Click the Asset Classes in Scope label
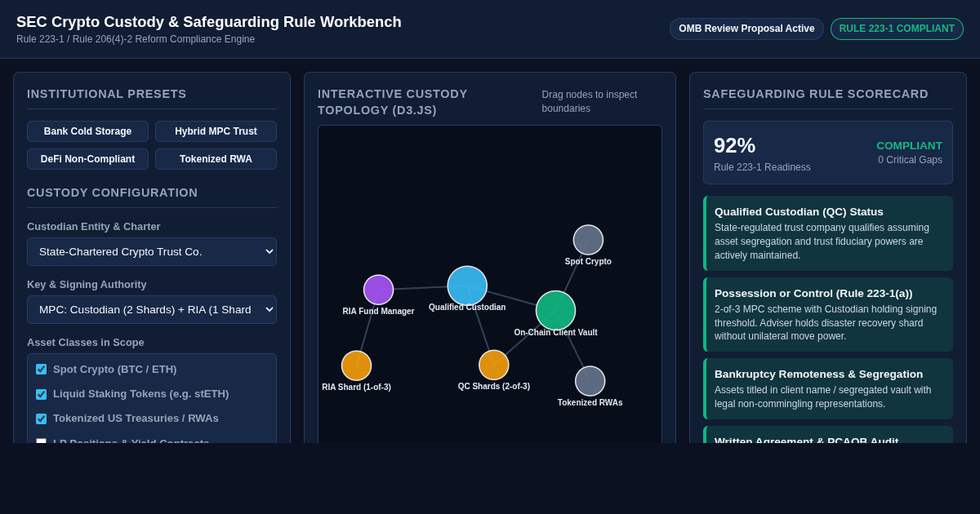This screenshot has height=514, width=980. (86, 342)
